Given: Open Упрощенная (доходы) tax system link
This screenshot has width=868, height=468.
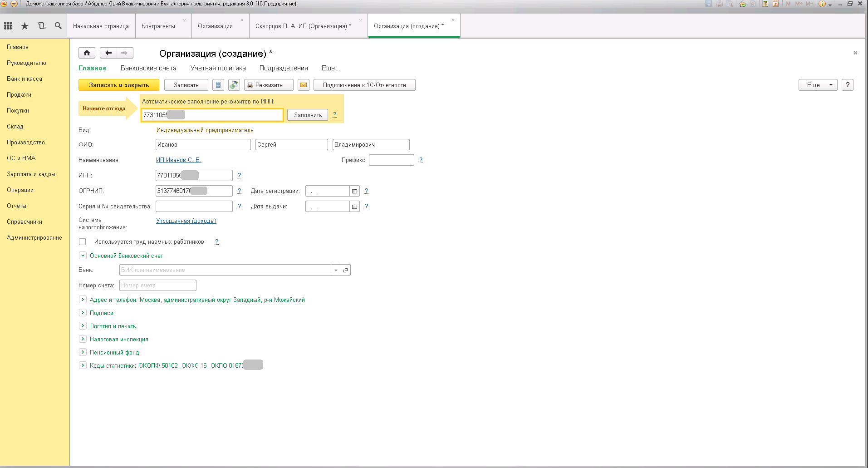Looking at the screenshot, I should click(186, 221).
